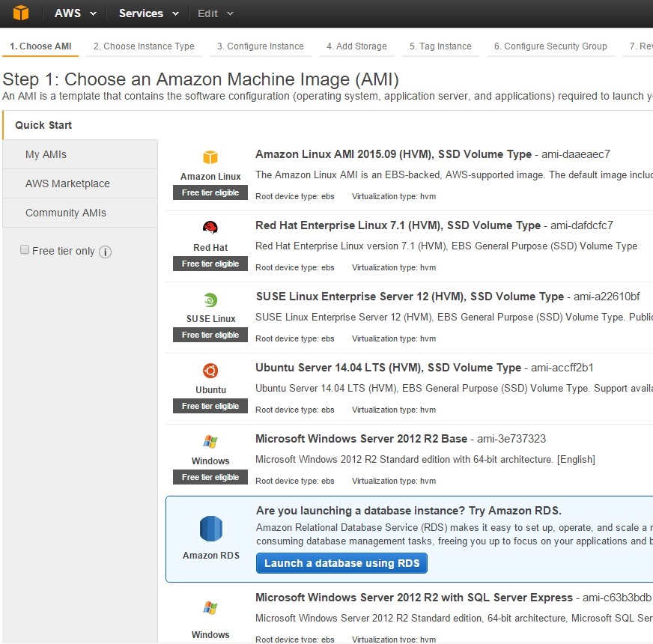Click the Red Hat logo icon
The image size is (653, 644).
coord(210,228)
